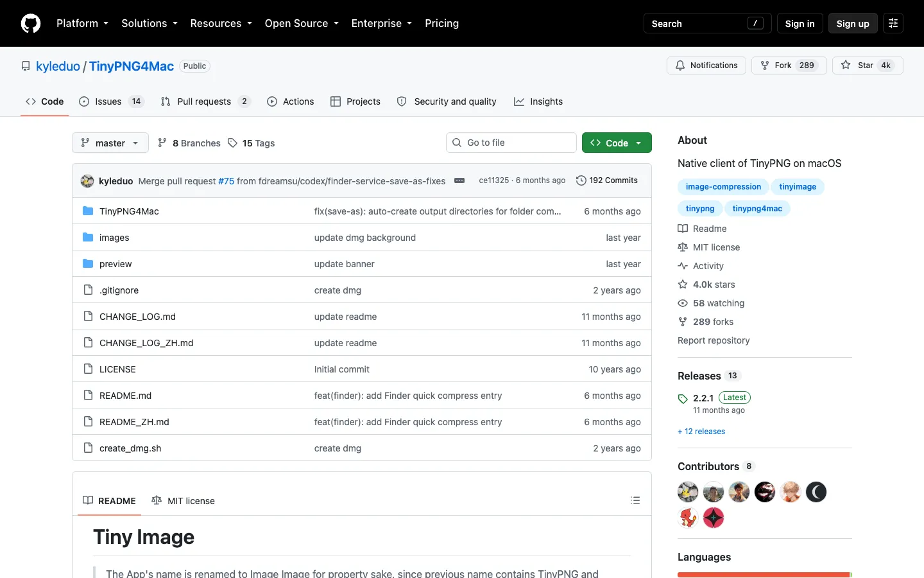Open the preview folder
Screen dimensions: 924x578
point(116,264)
